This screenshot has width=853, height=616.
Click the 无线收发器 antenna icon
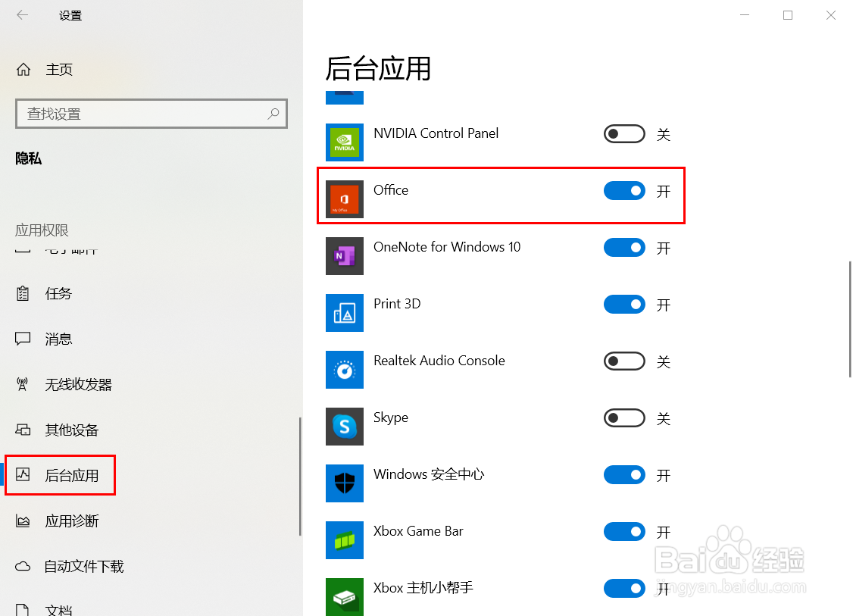(22, 384)
